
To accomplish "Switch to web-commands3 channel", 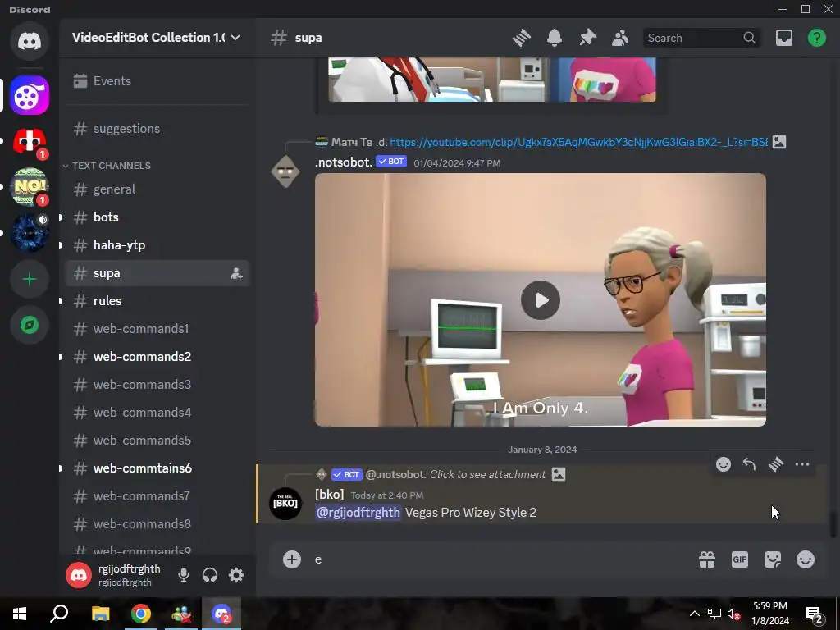I will click(x=157, y=384).
